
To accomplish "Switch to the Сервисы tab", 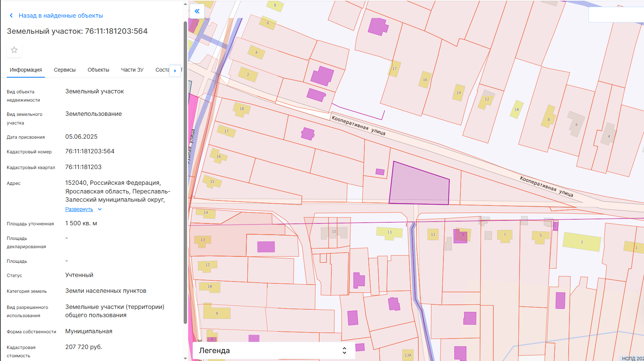I will pos(65,70).
